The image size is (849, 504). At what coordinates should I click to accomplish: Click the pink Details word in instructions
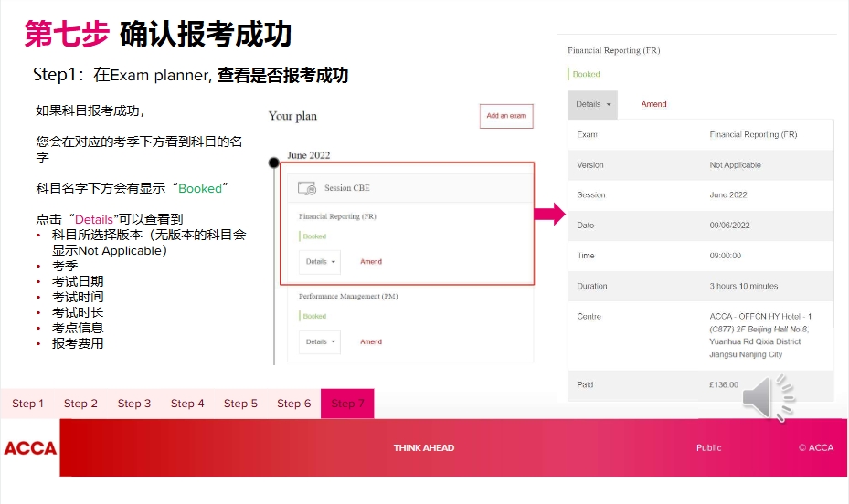tap(93, 219)
